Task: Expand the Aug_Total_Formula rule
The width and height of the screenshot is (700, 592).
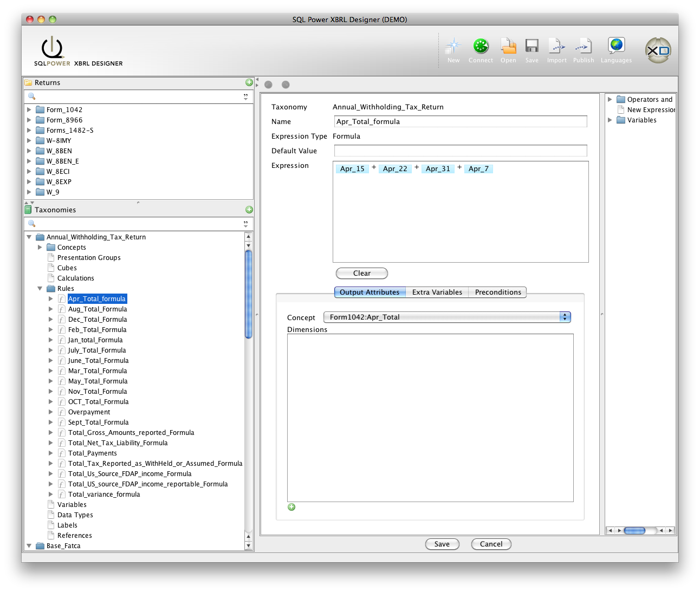Action: point(51,309)
